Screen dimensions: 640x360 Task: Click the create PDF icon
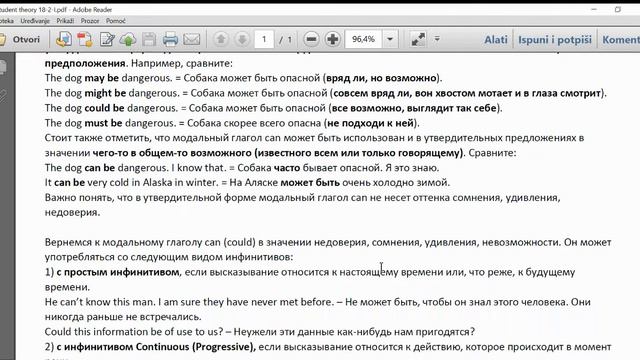(x=85, y=39)
